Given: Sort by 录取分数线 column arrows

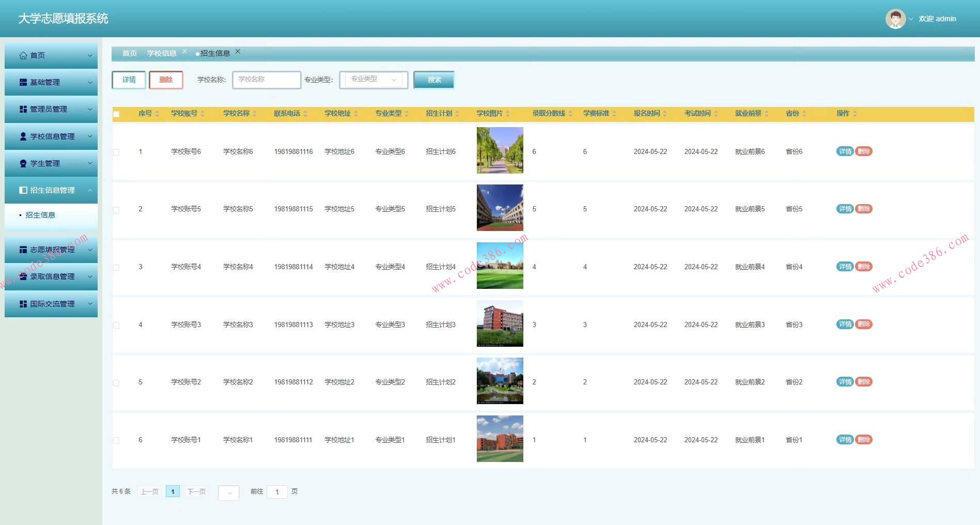Looking at the screenshot, I should 570,114.
